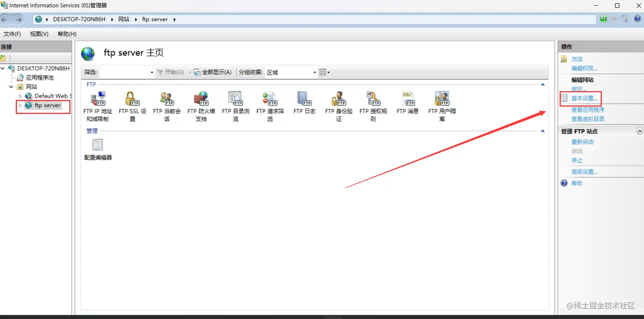
Task: Open the 文件(F) menu
Action: tap(12, 34)
